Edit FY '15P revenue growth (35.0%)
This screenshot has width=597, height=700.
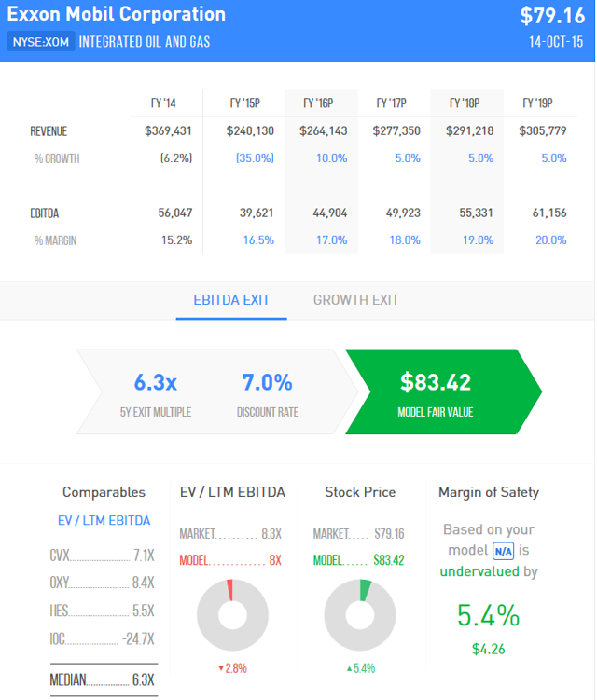[255, 158]
